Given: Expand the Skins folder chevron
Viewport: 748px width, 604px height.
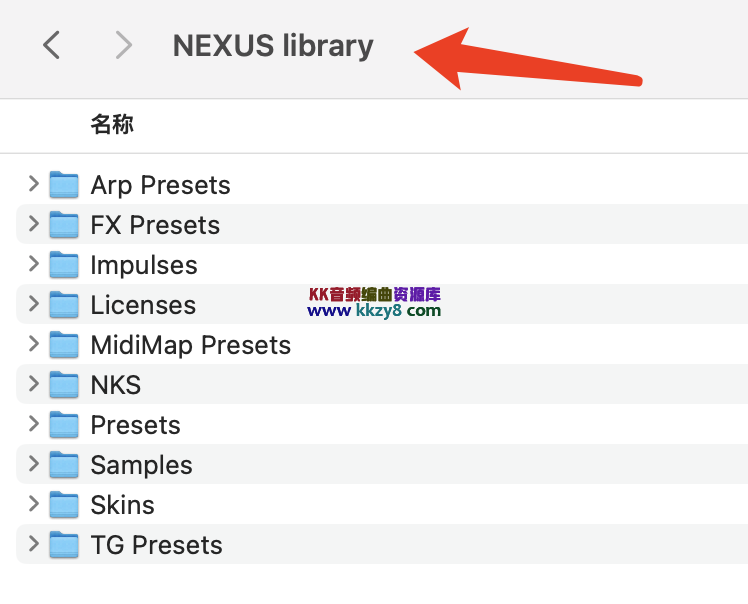Looking at the screenshot, I should [33, 504].
